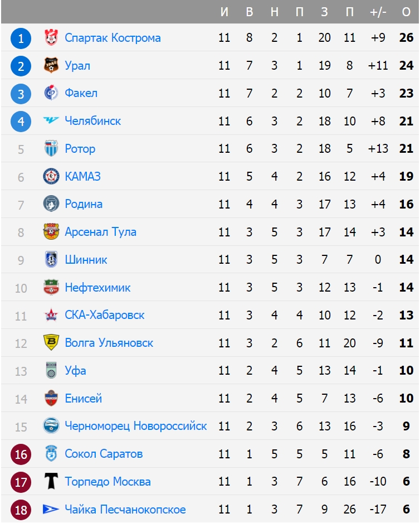Select the СКА-Хабаровск team name
This screenshot has width=420, height=523.
click(x=104, y=315)
